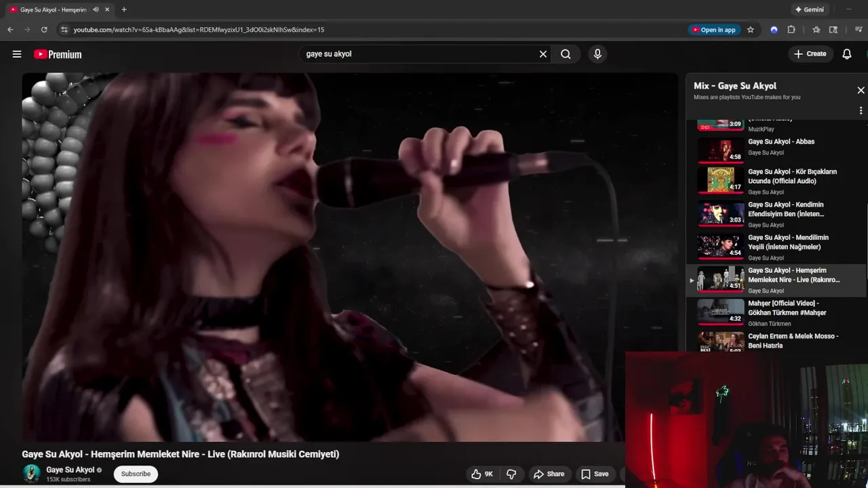Image resolution: width=868 pixels, height=488 pixels.
Task: Open Abbas video thumbnail 4:58
Action: (721, 150)
